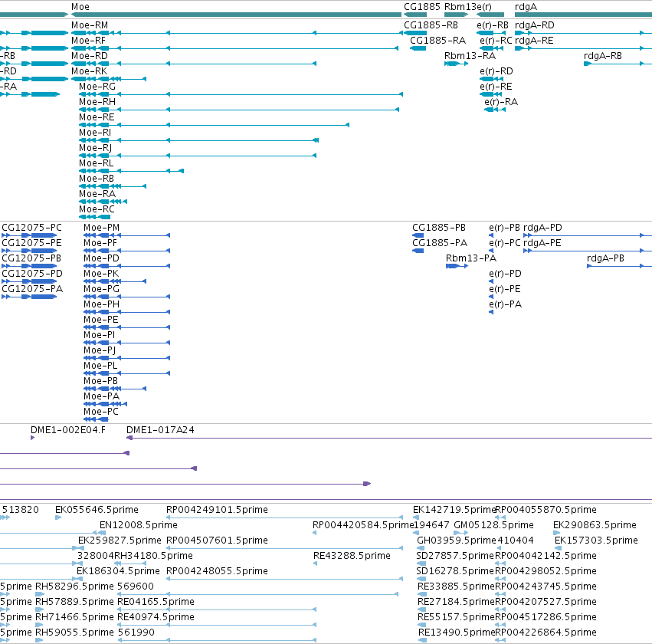Click protein Moe-PM
The width and height of the screenshot is (652, 644).
tap(101, 228)
